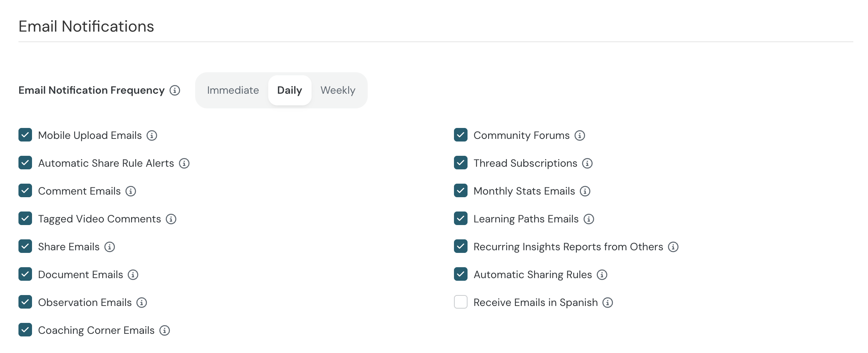The width and height of the screenshot is (868, 353).
Task: Select Weekly notification frequency
Action: click(x=338, y=90)
